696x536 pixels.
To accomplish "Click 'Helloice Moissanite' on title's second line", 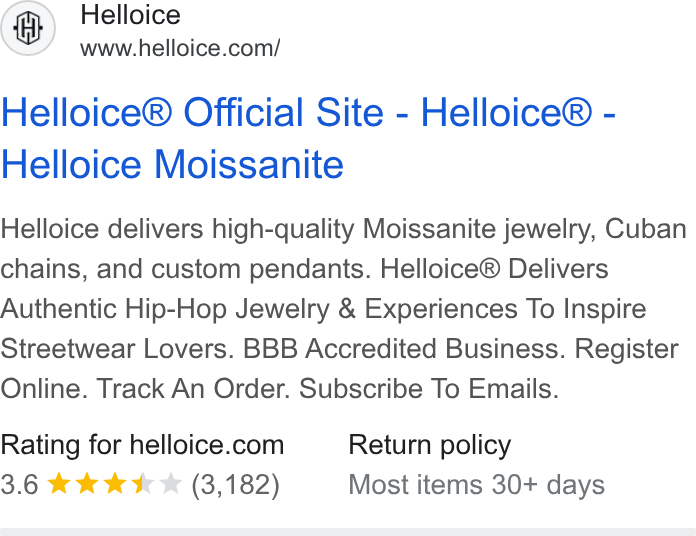I will tap(172, 165).
